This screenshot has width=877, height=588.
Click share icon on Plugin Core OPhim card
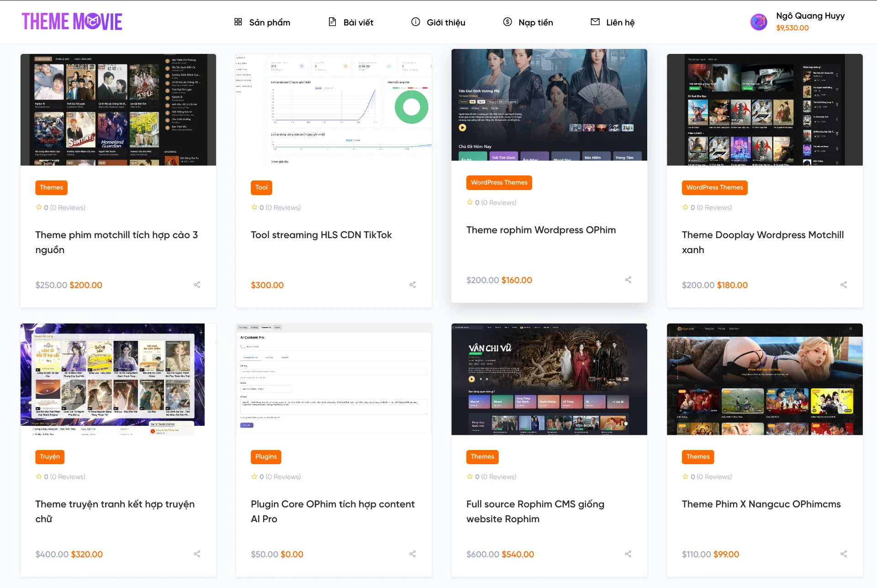point(412,554)
